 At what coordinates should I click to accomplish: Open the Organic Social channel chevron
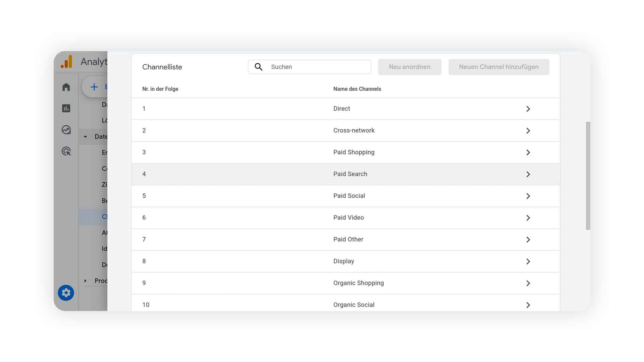[528, 305]
